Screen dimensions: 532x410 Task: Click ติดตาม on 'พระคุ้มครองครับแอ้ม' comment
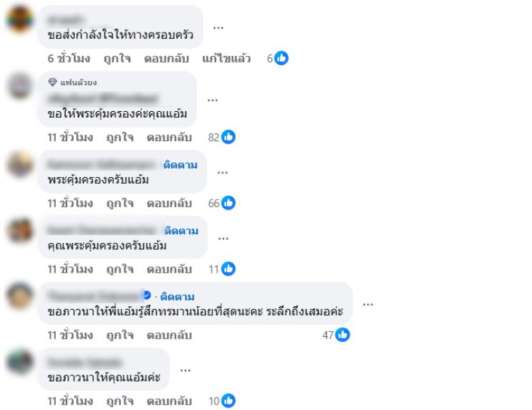pos(180,165)
